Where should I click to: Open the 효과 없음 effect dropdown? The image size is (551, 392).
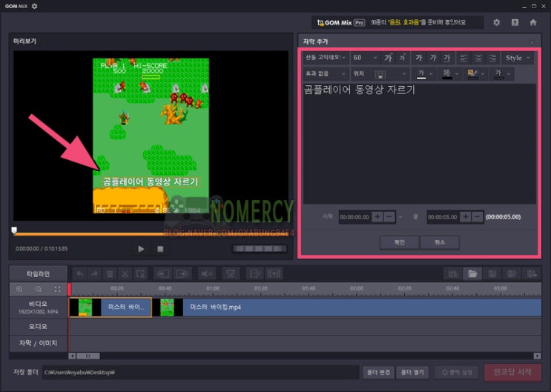point(326,74)
